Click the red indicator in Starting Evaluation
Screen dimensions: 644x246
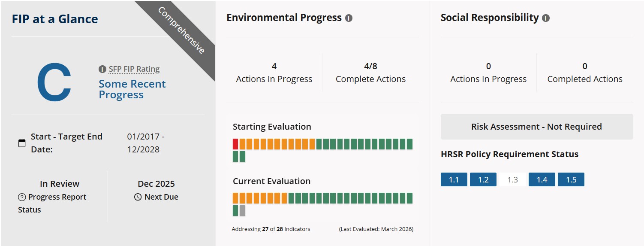[235, 144]
